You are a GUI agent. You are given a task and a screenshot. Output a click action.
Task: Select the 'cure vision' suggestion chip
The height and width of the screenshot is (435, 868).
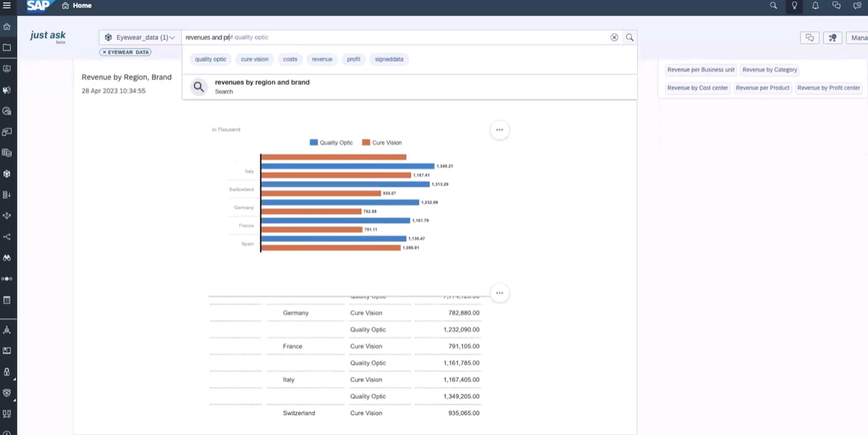(254, 59)
